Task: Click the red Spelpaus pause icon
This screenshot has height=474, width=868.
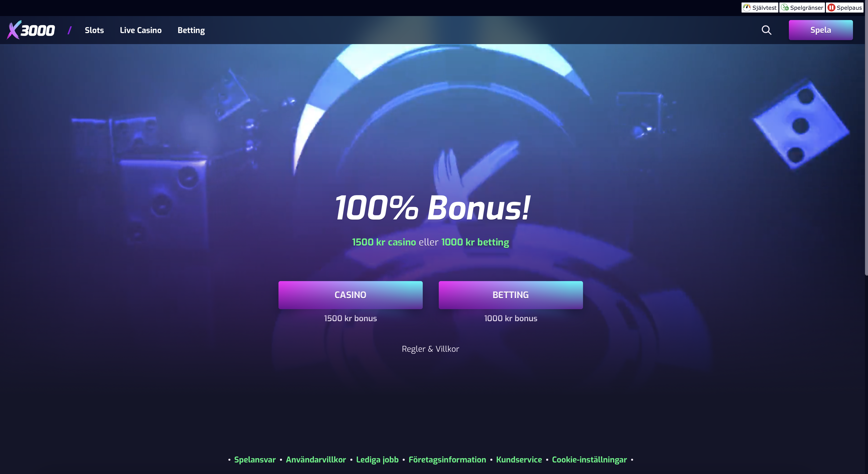Action: (x=831, y=8)
